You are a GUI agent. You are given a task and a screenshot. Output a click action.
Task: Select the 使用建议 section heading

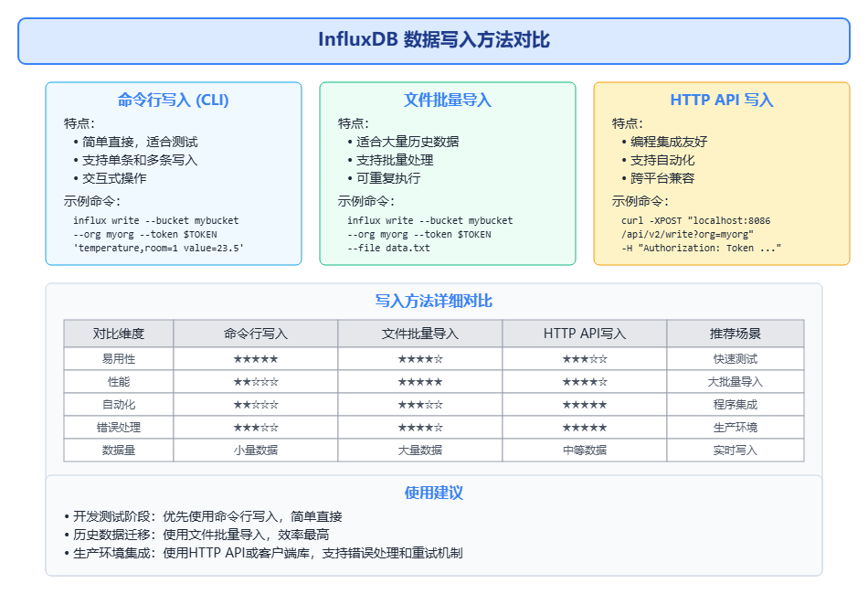point(432,493)
